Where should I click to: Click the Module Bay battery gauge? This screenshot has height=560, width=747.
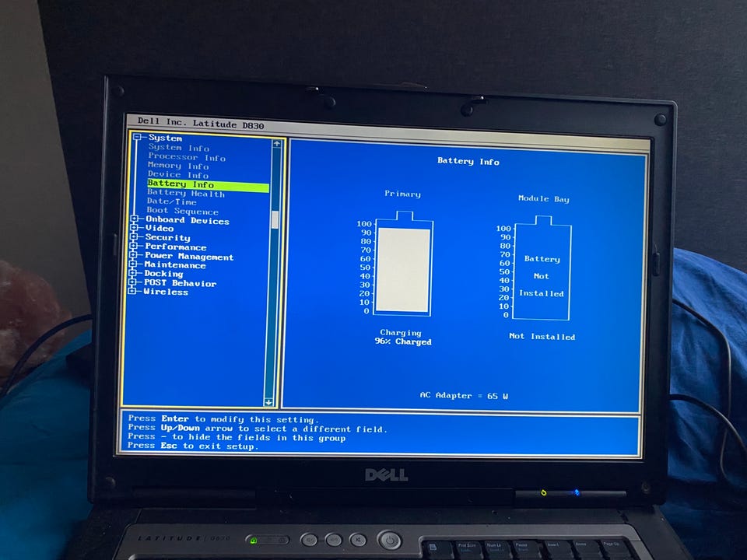[x=542, y=268]
